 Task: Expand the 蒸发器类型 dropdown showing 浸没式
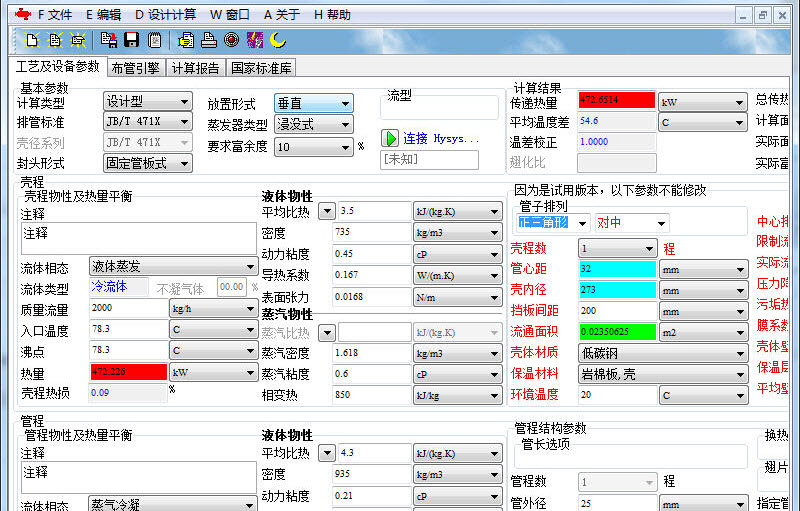(313, 125)
